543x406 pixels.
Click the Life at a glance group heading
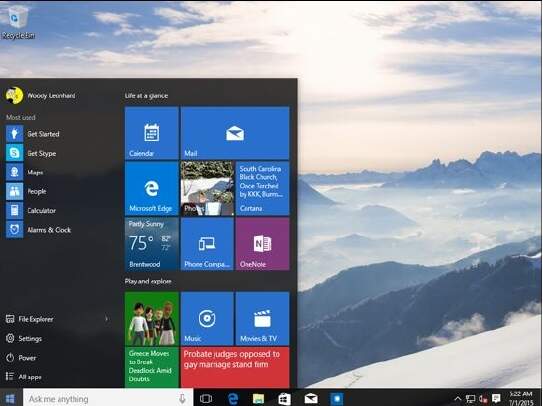pyautogui.click(x=146, y=96)
